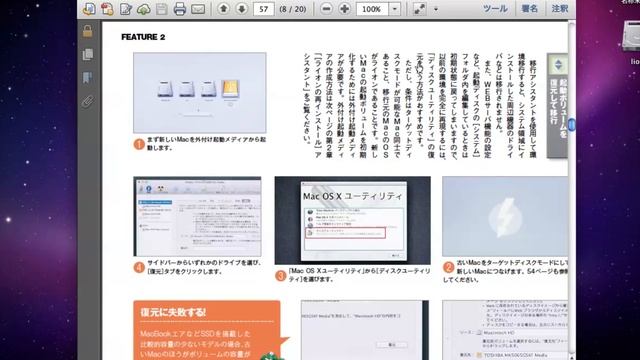Click the caption 「Mac OS Xユーティリティ」から
Viewport: 640px width, 360px height.
[x=359, y=275]
